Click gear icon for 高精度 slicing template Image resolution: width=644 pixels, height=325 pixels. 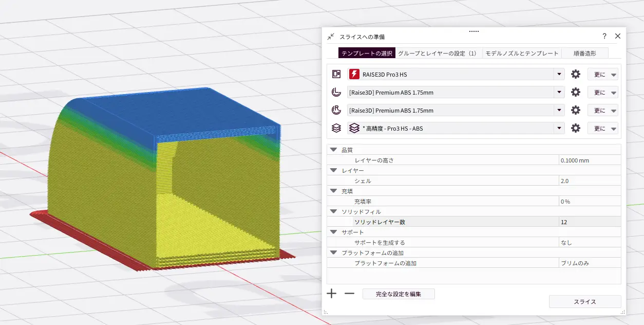[x=576, y=128]
